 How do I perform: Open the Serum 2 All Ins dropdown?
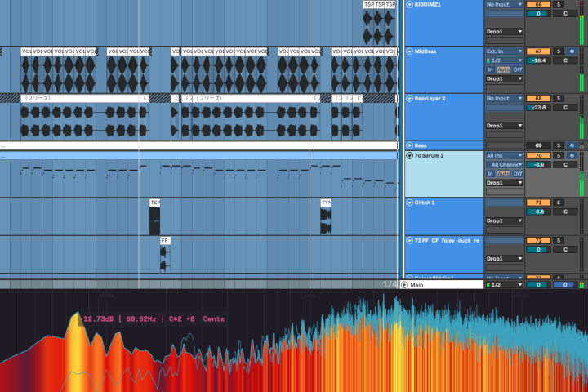505,155
